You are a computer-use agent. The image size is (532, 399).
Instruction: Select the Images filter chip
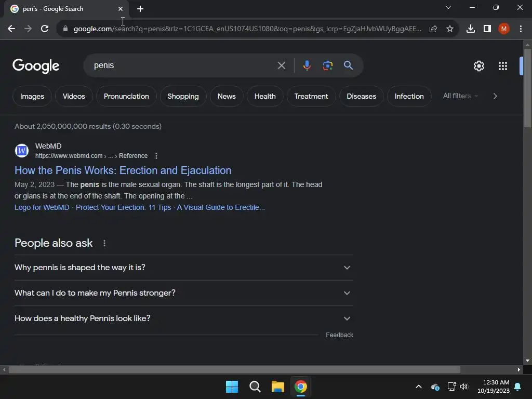[32, 96]
